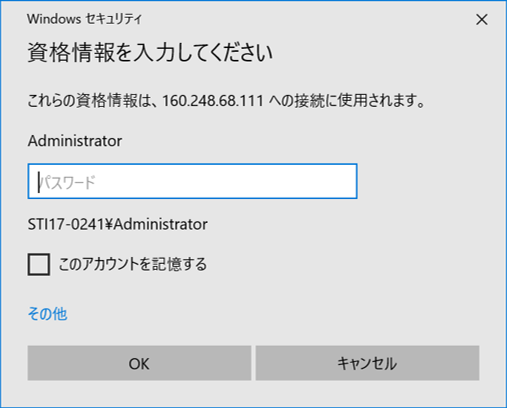This screenshot has width=507, height=408.
Task: Confirm with the OK button
Action: [x=139, y=363]
